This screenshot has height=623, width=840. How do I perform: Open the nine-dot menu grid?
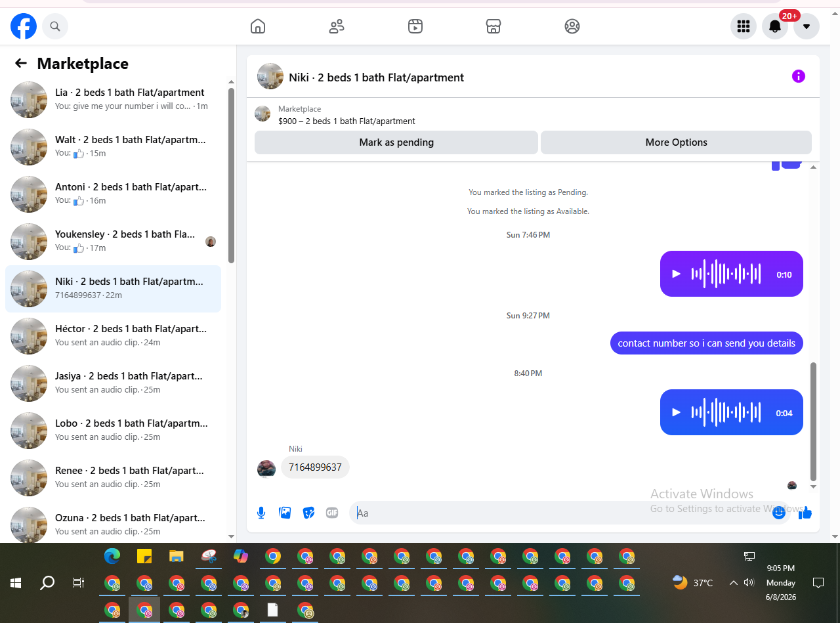pyautogui.click(x=744, y=26)
